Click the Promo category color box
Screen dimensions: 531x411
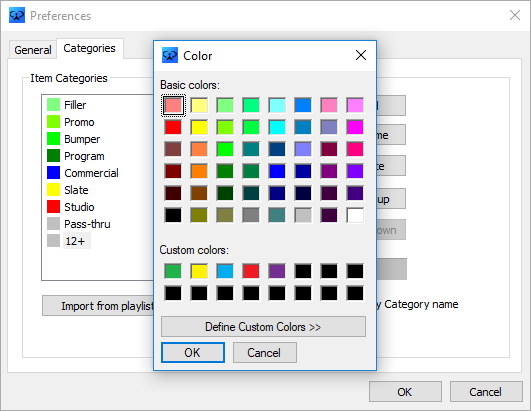click(54, 122)
